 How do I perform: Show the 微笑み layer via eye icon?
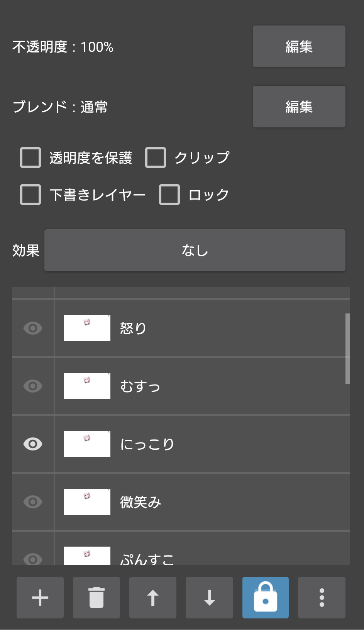(33, 502)
